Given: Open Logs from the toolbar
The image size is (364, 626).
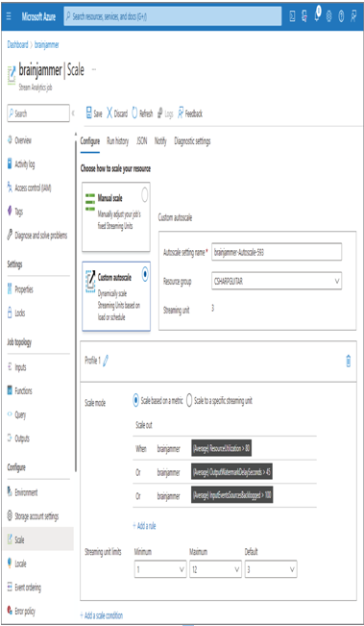Looking at the screenshot, I should [165, 113].
